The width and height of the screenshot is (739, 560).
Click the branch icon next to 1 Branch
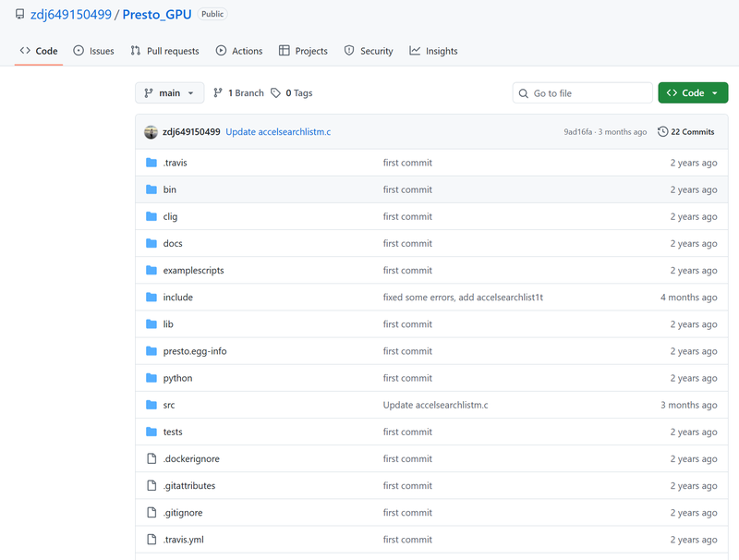point(218,93)
